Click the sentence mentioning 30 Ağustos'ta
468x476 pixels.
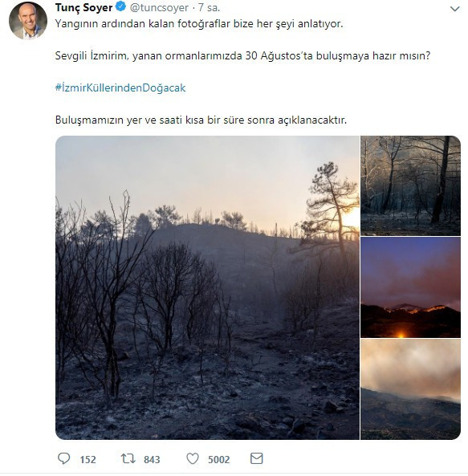[242, 56]
